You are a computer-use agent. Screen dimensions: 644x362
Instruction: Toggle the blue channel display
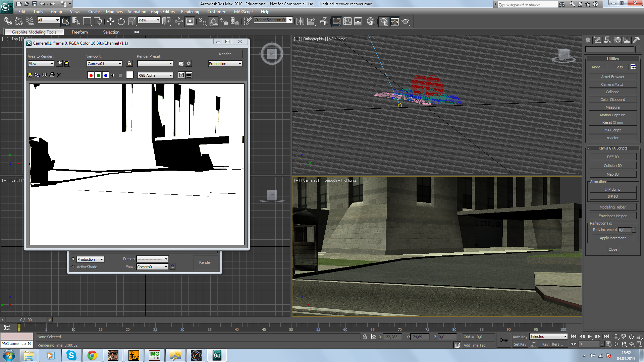tap(106, 75)
